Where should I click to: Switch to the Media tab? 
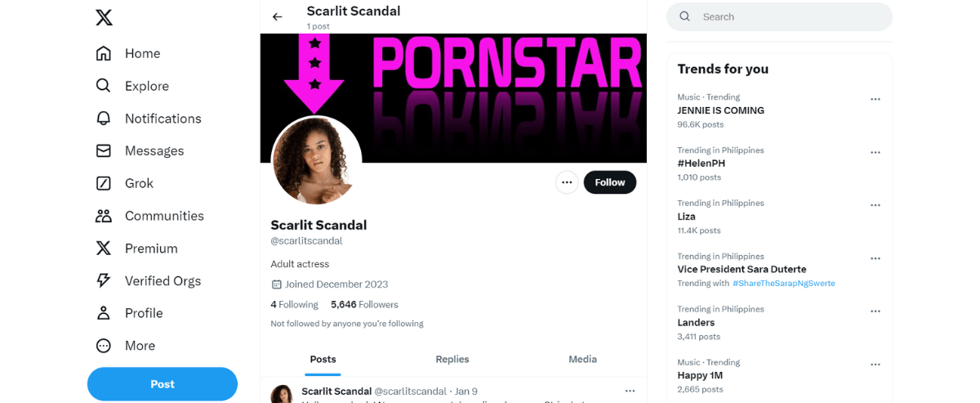(582, 359)
